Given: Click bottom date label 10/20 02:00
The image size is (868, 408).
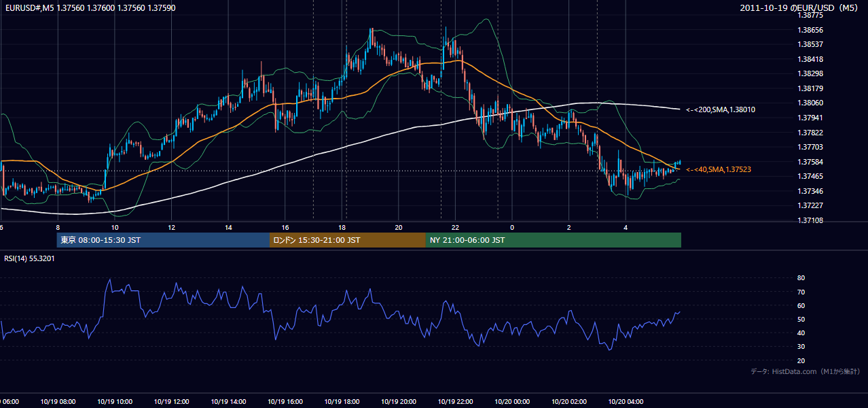Looking at the screenshot, I should click(568, 402).
